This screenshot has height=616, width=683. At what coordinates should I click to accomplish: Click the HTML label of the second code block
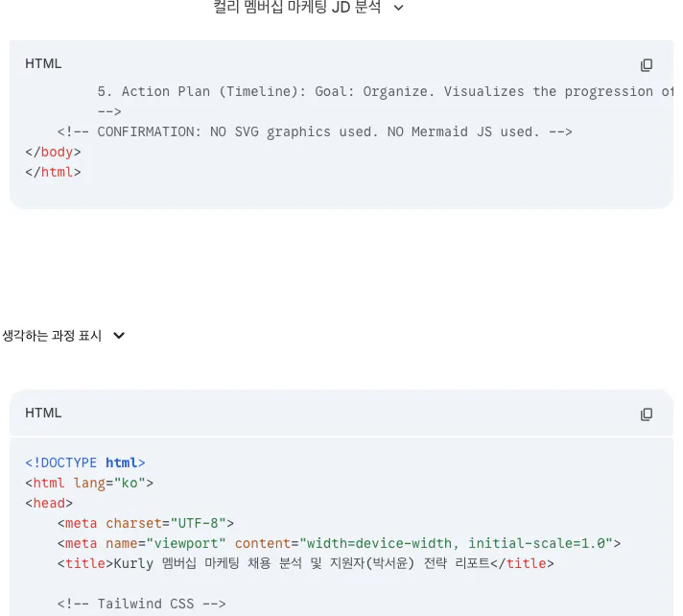(x=43, y=413)
